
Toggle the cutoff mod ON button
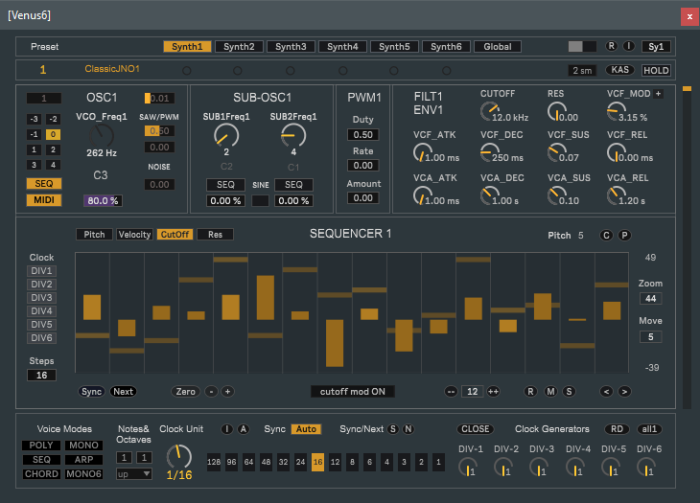[353, 392]
